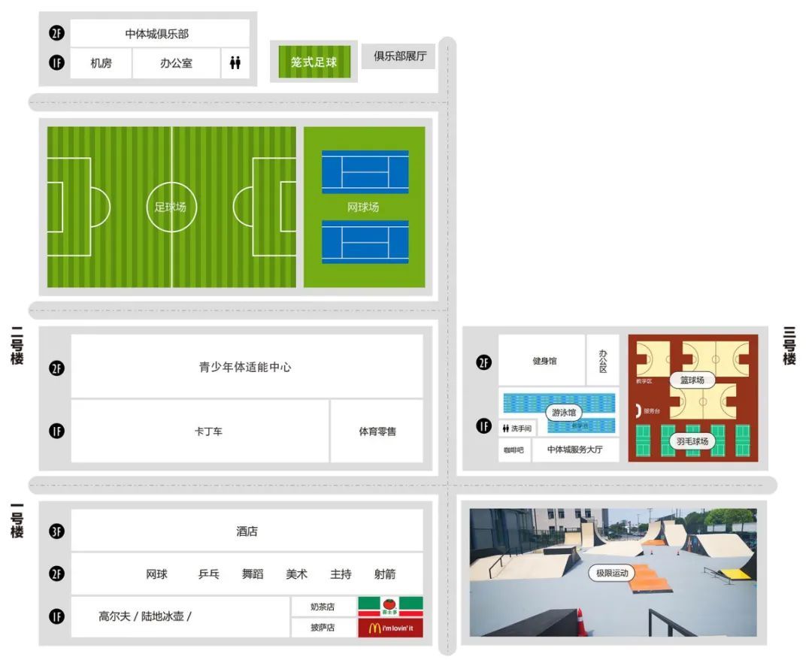Select the 羽毛球场 badminton court label
This screenshot has height=660, width=812.
(x=692, y=441)
